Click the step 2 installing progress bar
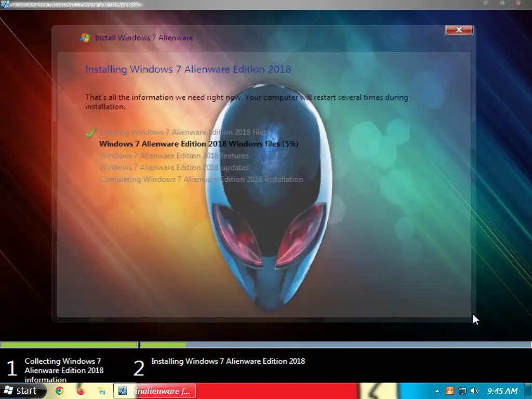The image size is (532, 399). tap(336, 345)
